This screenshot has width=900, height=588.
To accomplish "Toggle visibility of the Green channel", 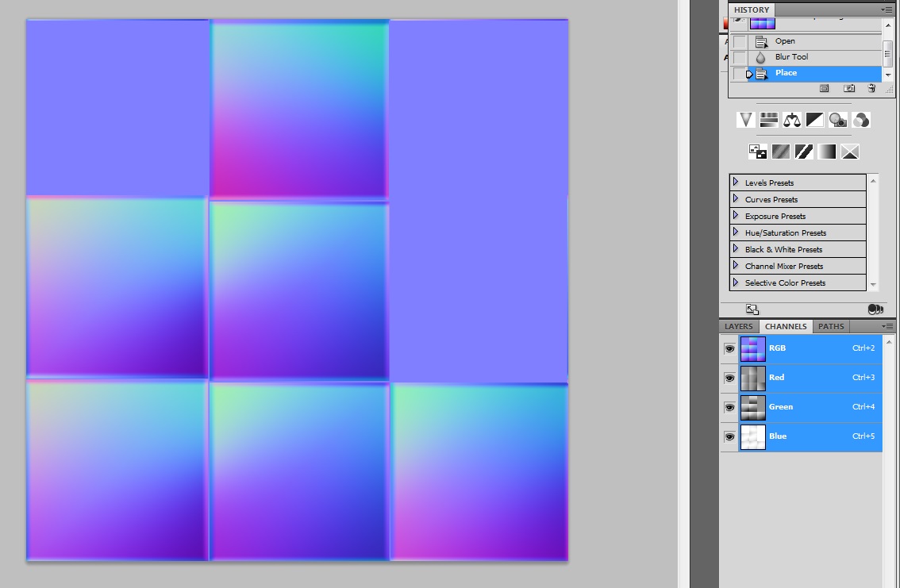I will coord(729,407).
